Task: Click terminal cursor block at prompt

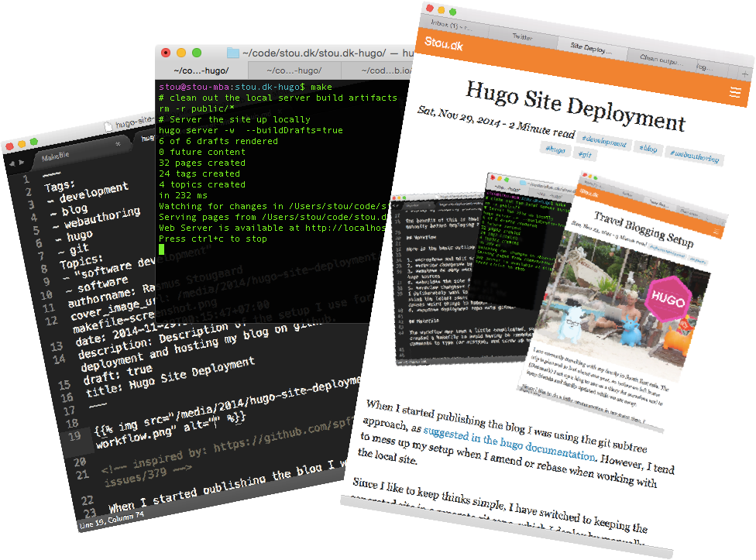Action: 162,249
